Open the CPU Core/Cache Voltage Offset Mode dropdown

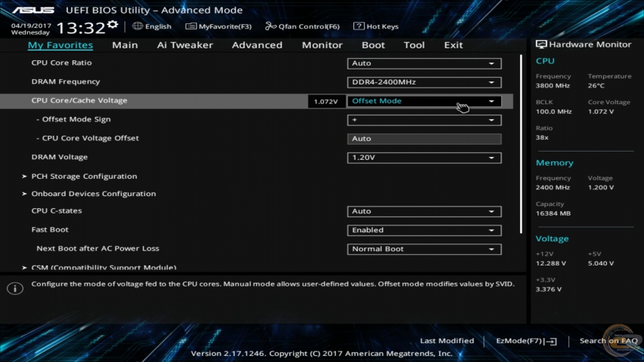tap(424, 101)
